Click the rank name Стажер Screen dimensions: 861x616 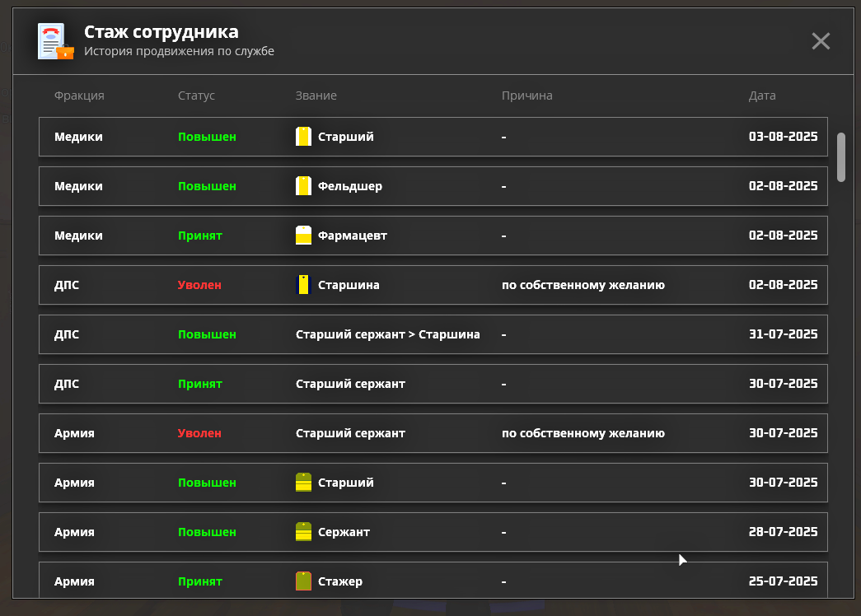[x=340, y=581]
